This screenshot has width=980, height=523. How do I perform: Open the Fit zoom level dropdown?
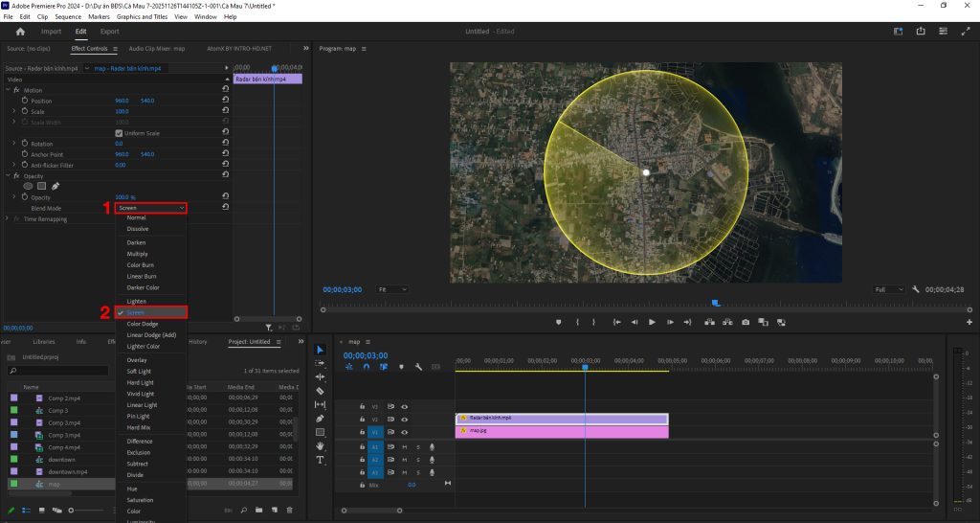tap(392, 289)
